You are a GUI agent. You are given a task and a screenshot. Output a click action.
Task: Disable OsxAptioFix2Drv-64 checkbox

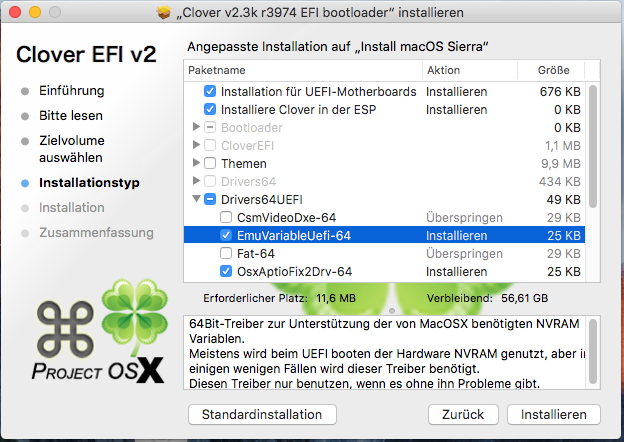[226, 271]
